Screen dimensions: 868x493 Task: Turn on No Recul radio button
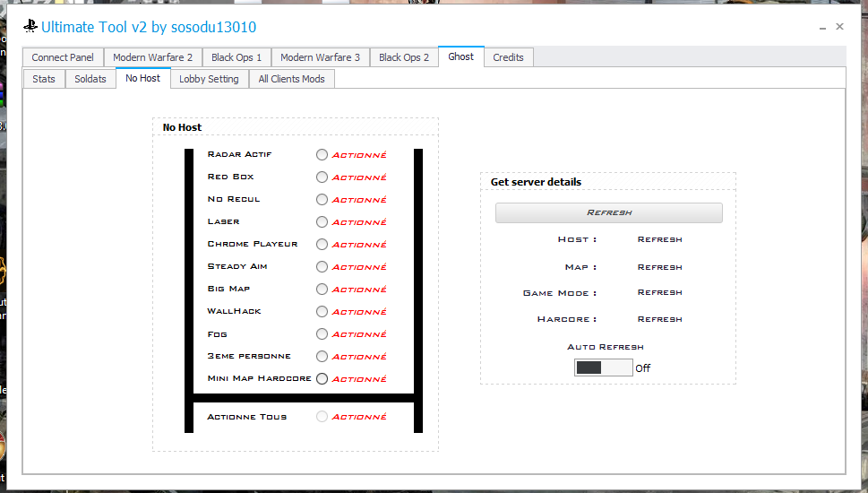click(x=322, y=199)
